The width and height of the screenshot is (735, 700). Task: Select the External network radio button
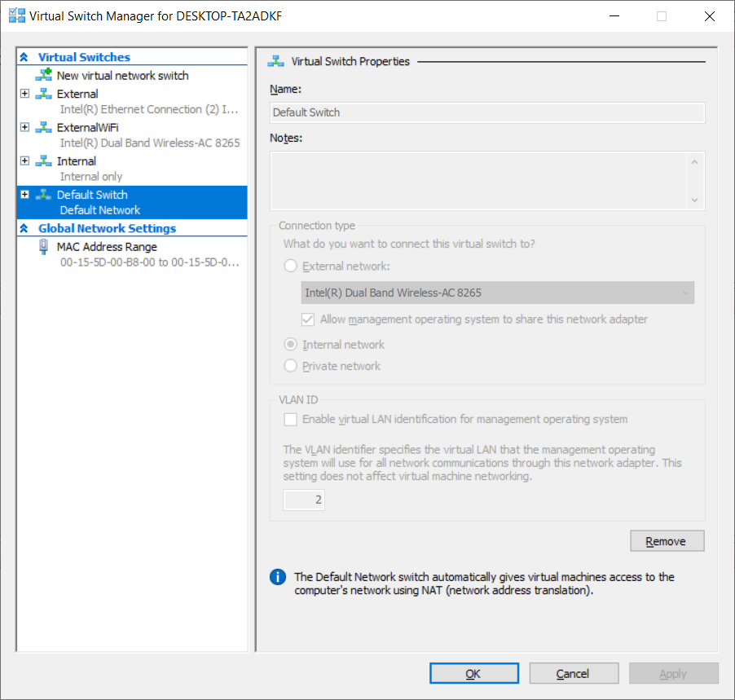tap(290, 266)
